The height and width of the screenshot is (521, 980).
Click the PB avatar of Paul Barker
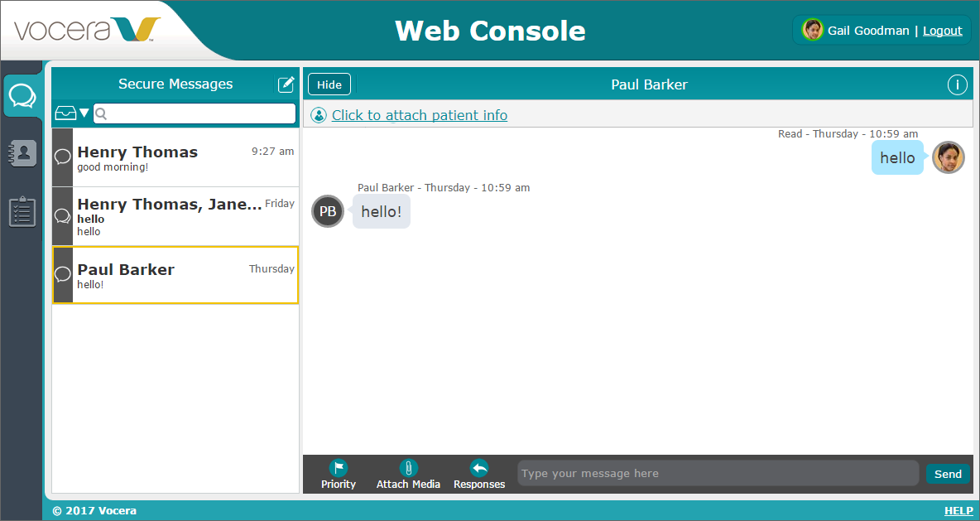[328, 211]
